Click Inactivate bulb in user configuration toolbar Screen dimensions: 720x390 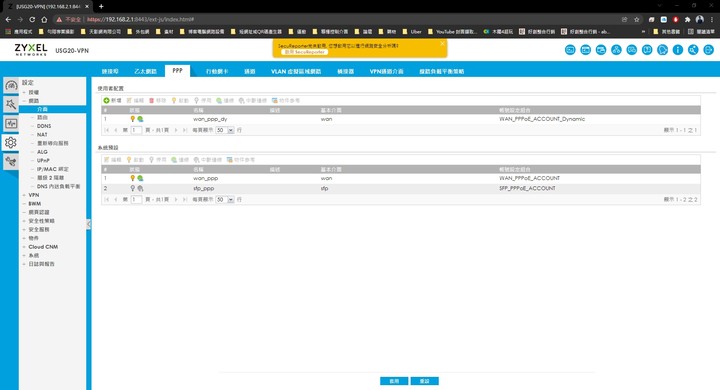pyautogui.click(x=202, y=100)
